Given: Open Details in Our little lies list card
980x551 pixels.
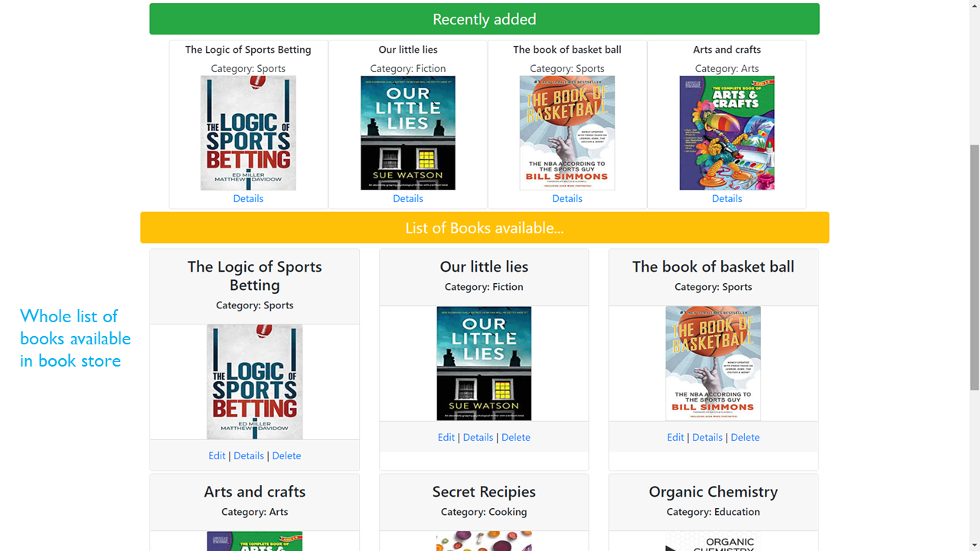Looking at the screenshot, I should pos(478,437).
